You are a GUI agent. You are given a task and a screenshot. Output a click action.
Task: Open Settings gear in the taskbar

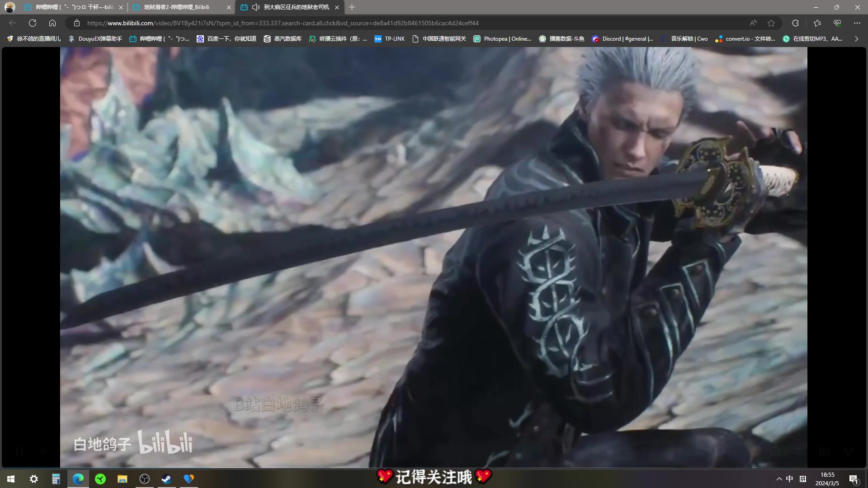coord(33,479)
